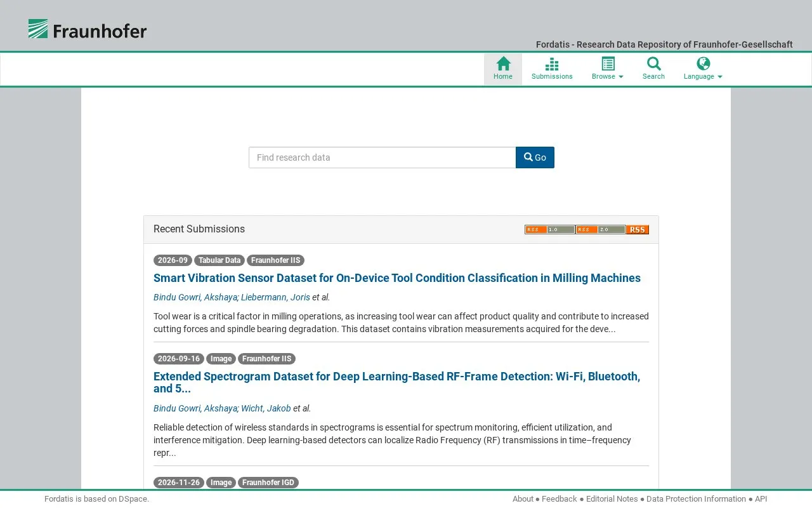Viewport: 812px width, 508px height.
Task: Select the 2026-09-16 date badge
Action: pyautogui.click(x=179, y=359)
